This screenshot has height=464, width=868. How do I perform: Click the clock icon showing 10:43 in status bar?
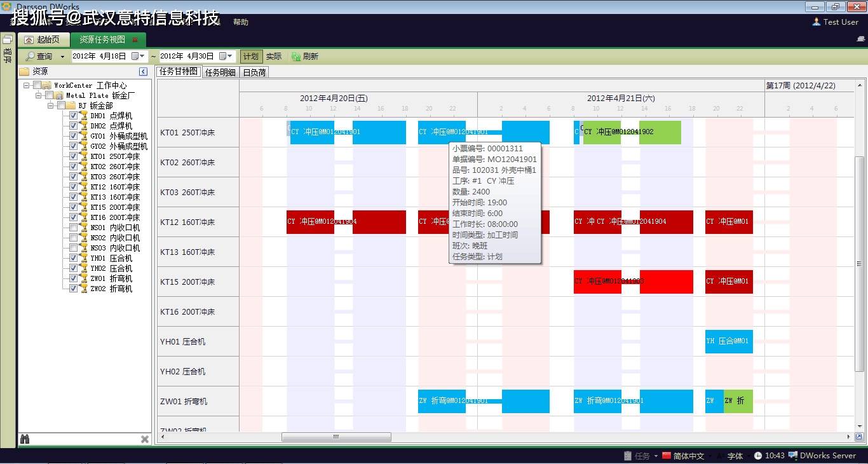(759, 456)
